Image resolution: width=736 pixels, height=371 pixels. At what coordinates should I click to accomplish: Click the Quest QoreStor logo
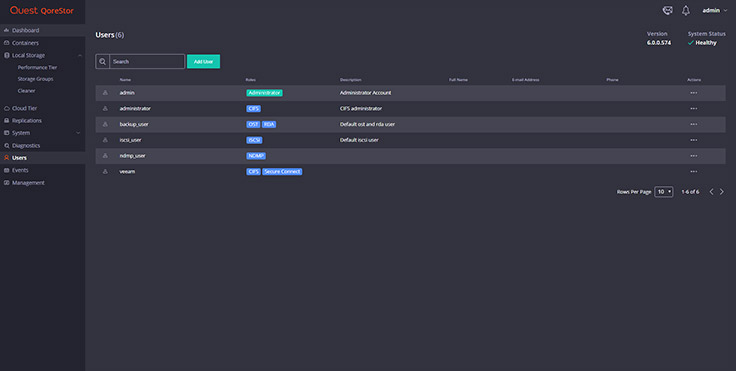(x=42, y=10)
